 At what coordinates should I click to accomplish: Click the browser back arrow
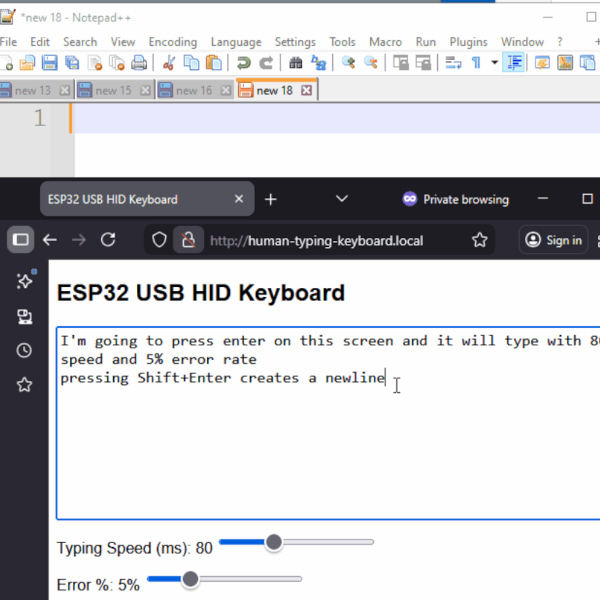(x=50, y=240)
